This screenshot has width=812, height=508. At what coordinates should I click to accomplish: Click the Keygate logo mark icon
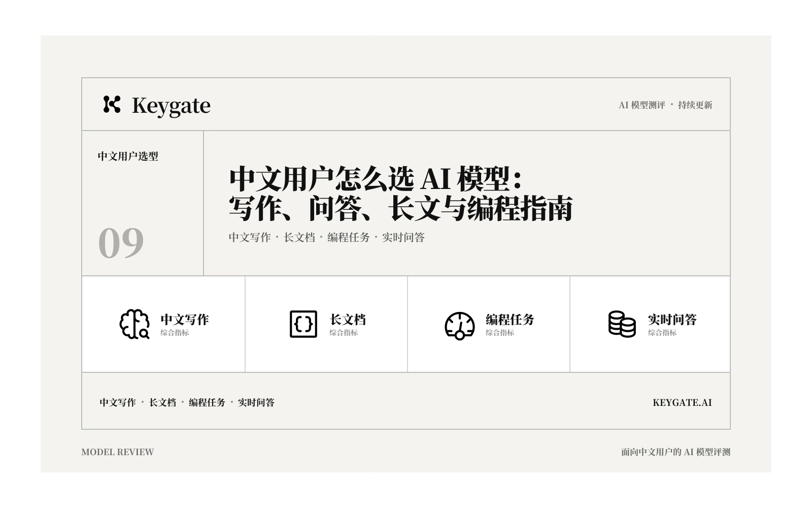point(112,104)
